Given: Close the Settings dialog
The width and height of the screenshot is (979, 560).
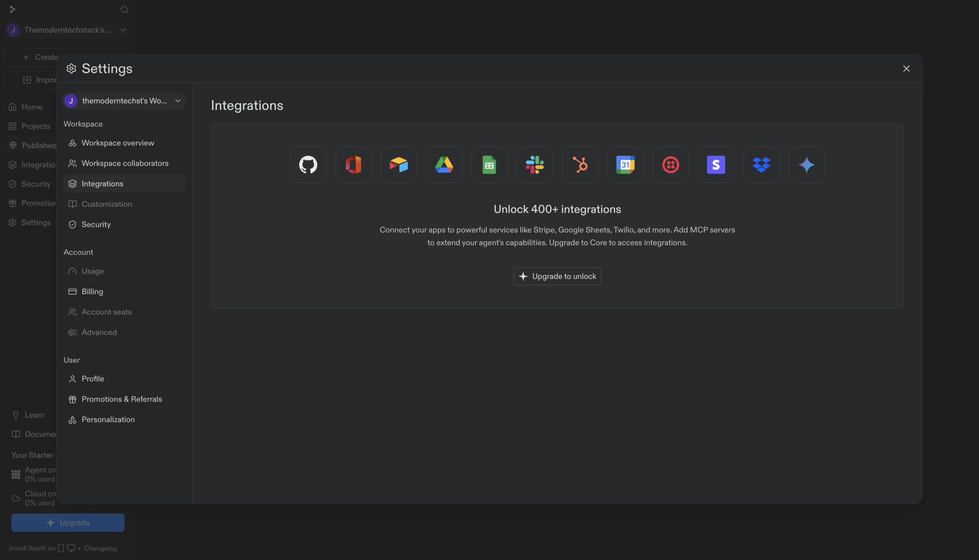Looking at the screenshot, I should pyautogui.click(x=906, y=68).
